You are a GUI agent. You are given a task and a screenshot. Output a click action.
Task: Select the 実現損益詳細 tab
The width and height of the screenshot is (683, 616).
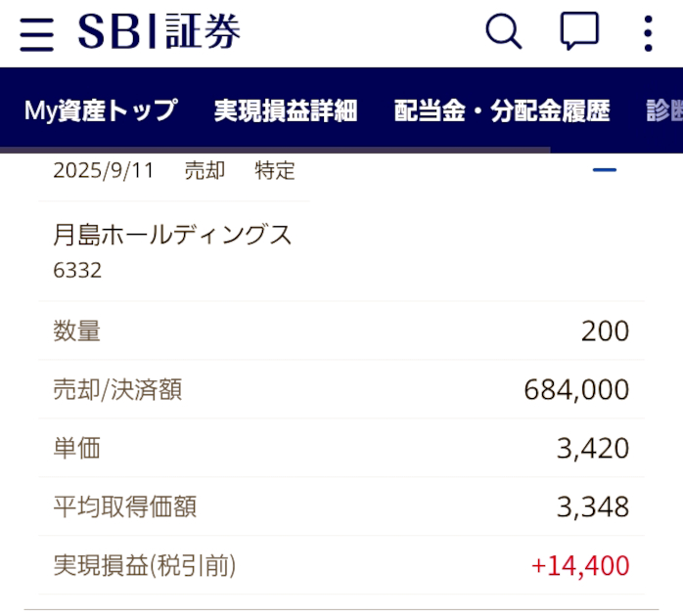click(x=286, y=110)
